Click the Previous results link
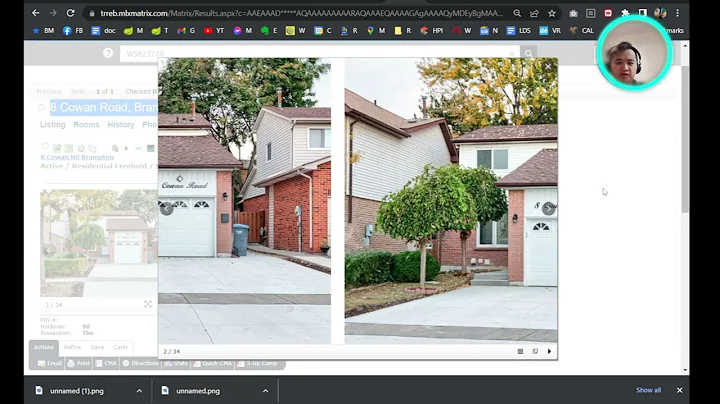Image resolution: width=720 pixels, height=404 pixels. [49, 91]
